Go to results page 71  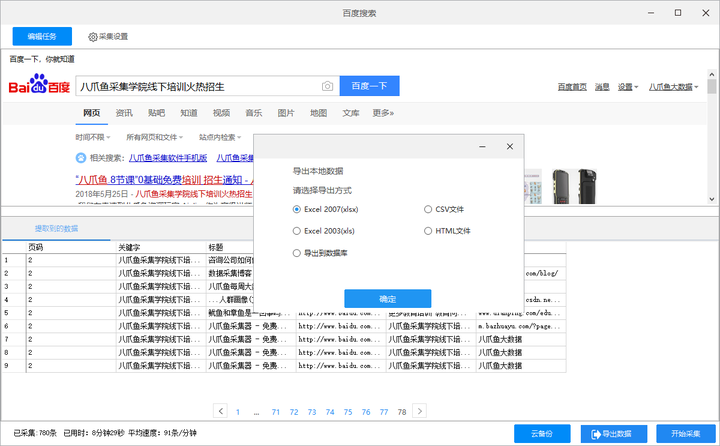click(x=276, y=412)
